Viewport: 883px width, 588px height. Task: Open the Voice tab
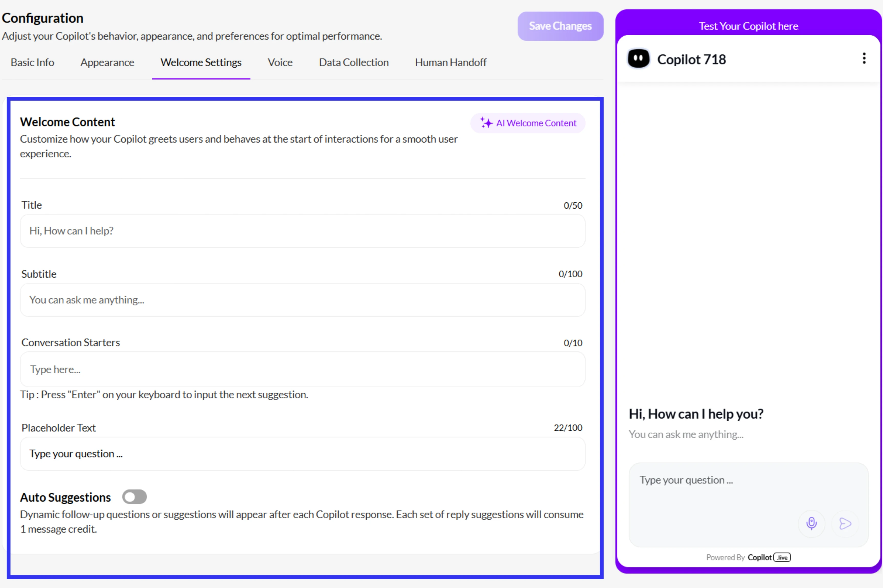click(280, 62)
